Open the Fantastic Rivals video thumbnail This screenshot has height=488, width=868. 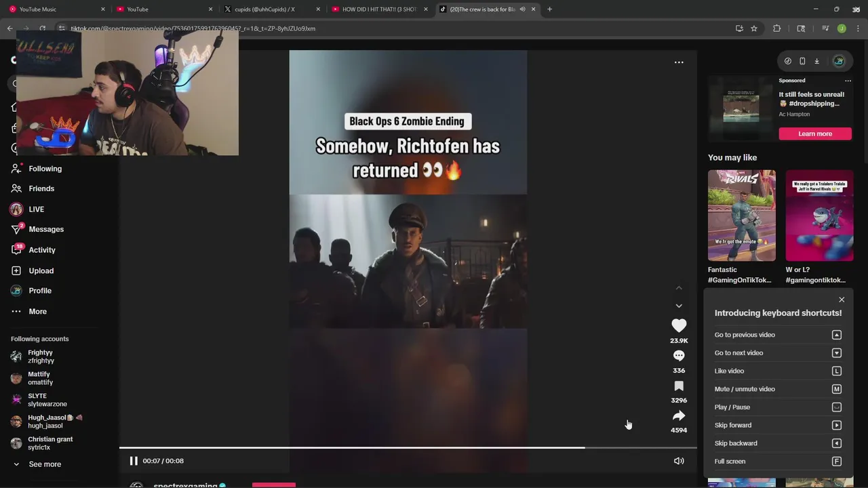(742, 216)
